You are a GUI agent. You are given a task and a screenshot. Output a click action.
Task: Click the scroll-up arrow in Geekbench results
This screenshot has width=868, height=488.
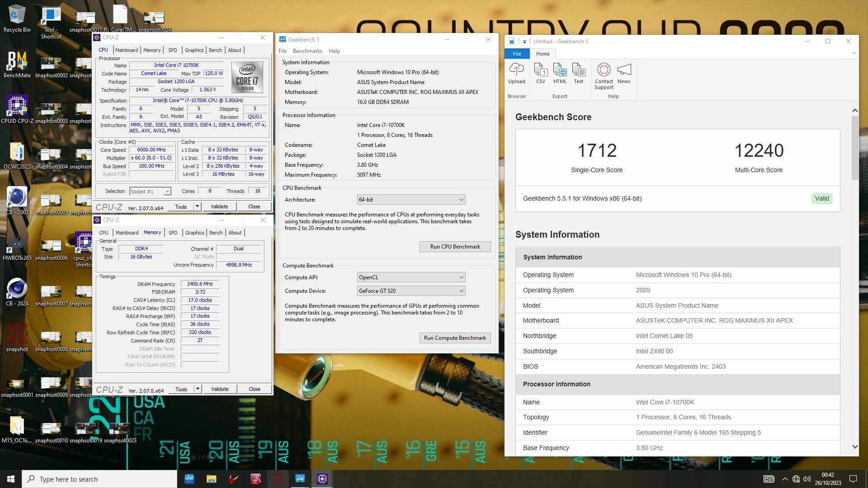point(854,110)
